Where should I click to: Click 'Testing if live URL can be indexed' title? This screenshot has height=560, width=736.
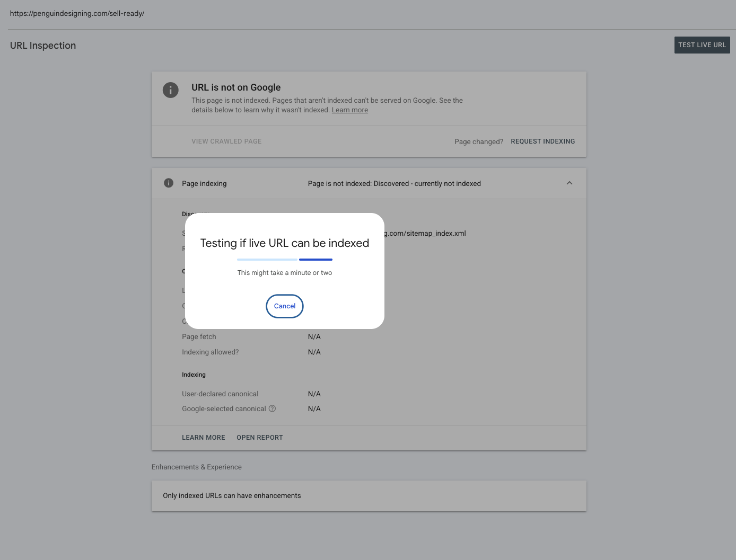click(x=285, y=243)
